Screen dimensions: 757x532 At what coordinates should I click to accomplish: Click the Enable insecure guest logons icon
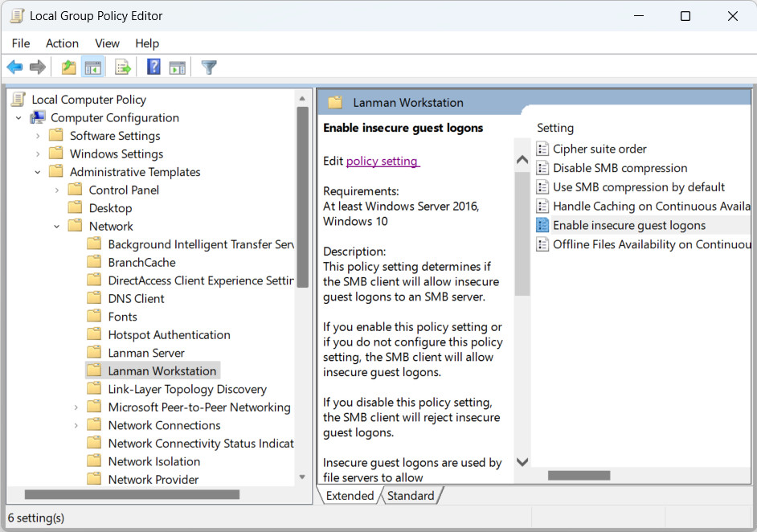point(542,225)
